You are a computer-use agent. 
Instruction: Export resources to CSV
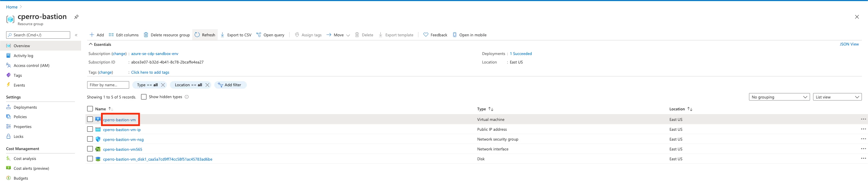click(236, 35)
